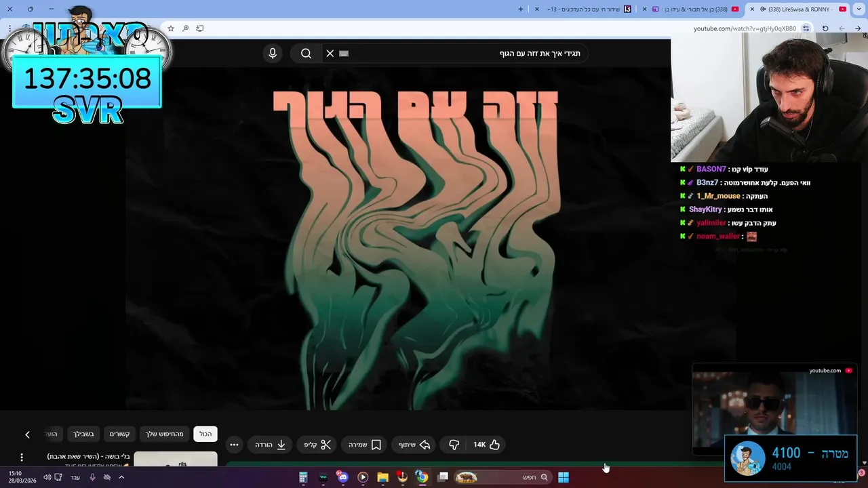Image resolution: width=868 pixels, height=488 pixels.
Task: Show more filter chips with chevron arrow
Action: (27, 434)
